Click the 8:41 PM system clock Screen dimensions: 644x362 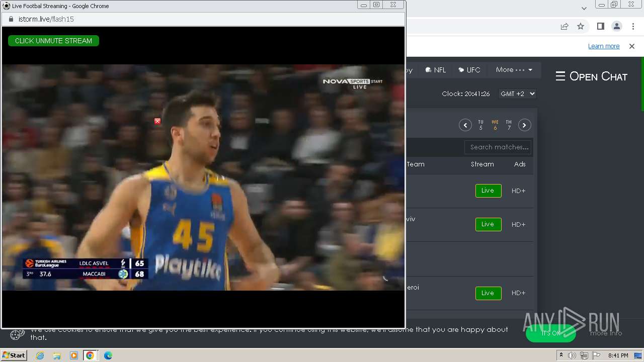tap(618, 355)
